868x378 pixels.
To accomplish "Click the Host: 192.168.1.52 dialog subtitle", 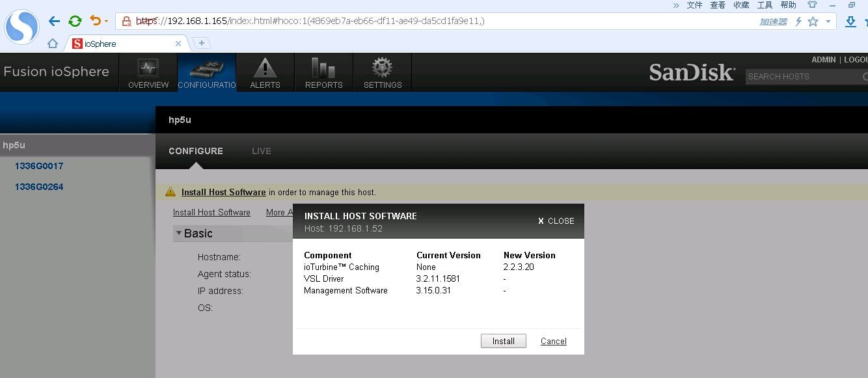I will click(x=344, y=228).
